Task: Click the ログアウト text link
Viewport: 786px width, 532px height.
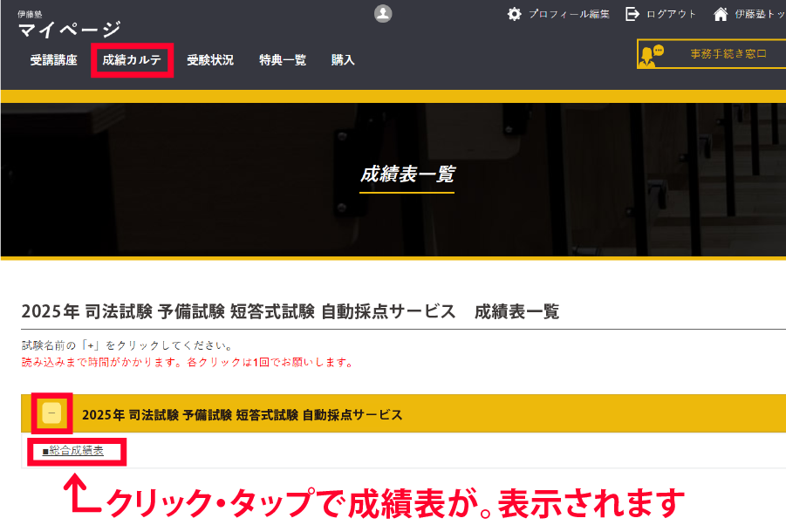Action: pos(671,14)
